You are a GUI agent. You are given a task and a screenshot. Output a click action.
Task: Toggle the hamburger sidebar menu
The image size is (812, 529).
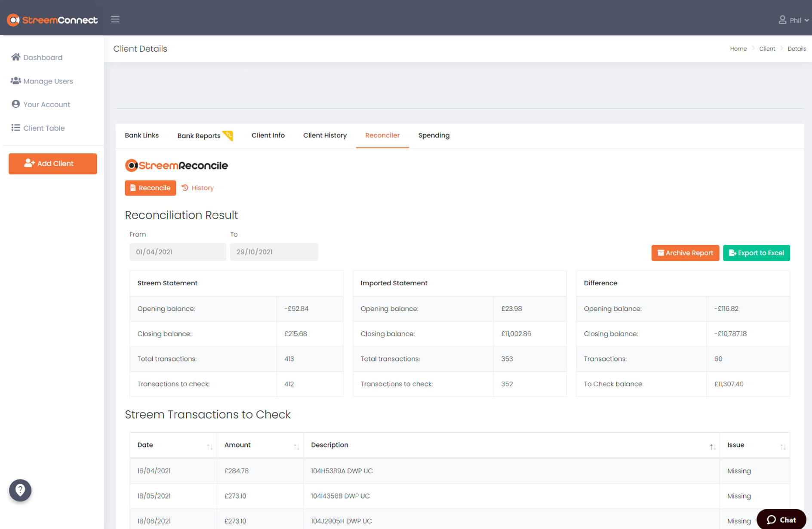(115, 19)
